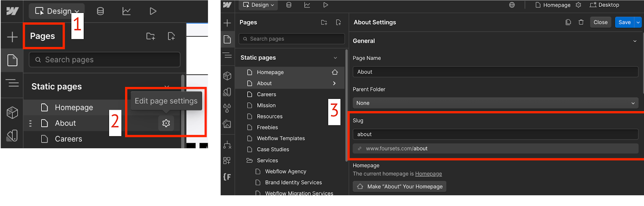The height and width of the screenshot is (206, 644).
Task: Create new page icon in left Pages panel
Action: point(171,36)
